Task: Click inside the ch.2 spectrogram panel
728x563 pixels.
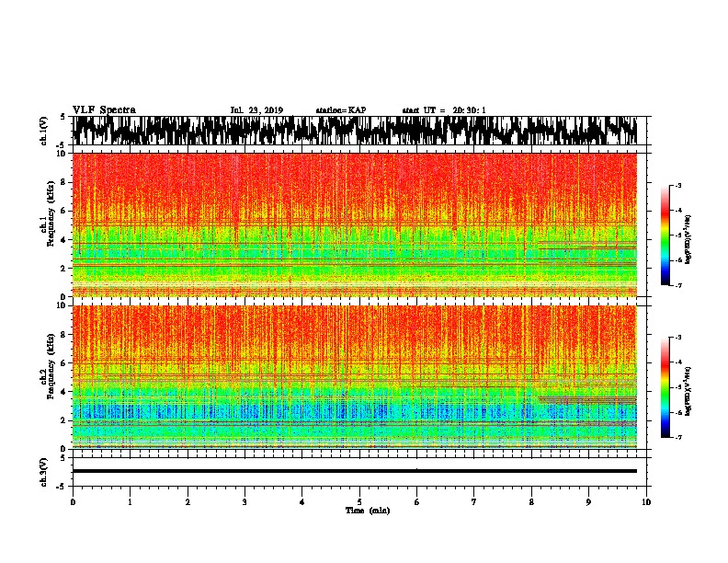Action: coord(355,377)
